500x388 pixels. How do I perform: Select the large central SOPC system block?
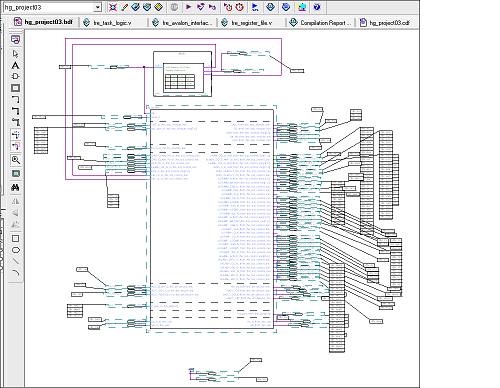212,219
